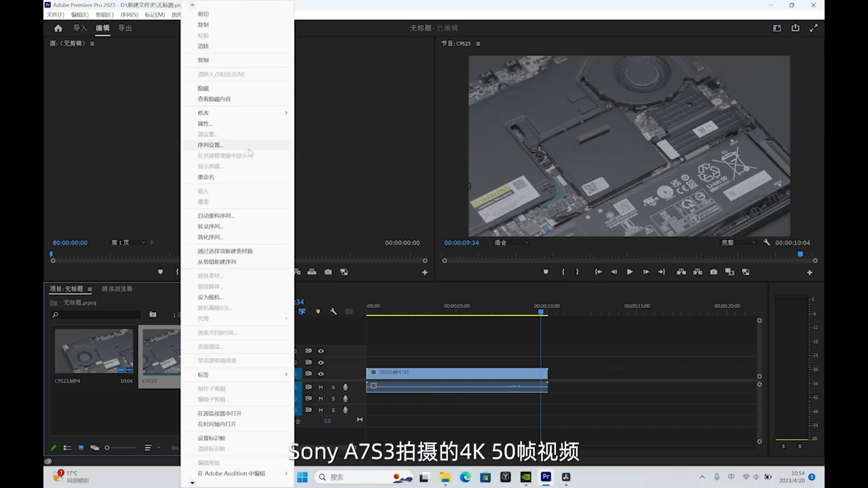The width and height of the screenshot is (868, 488).
Task: Solo audio track A3
Action: pos(333,410)
